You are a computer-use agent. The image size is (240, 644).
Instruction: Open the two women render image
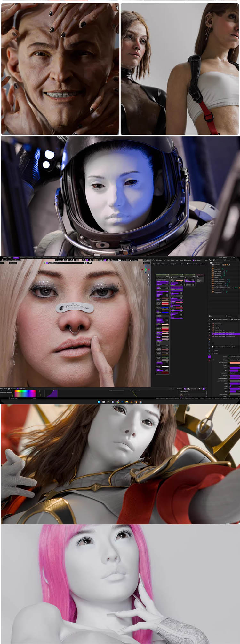coord(180,69)
